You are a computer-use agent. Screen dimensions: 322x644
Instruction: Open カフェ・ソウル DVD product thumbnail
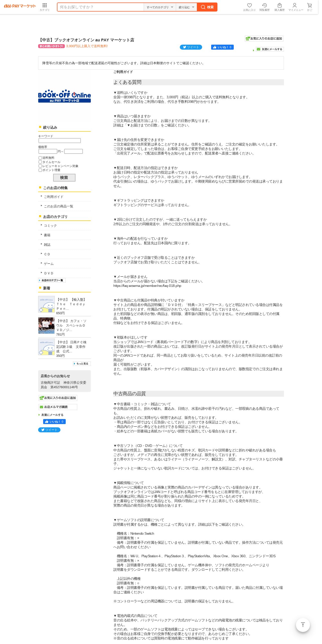pyautogui.click(x=46, y=326)
